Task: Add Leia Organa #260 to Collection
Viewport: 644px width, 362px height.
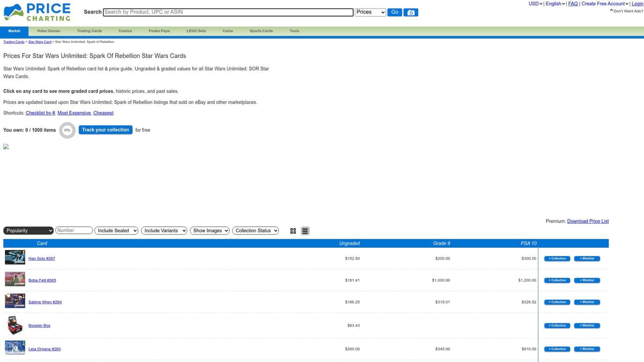Action: pyautogui.click(x=558, y=349)
